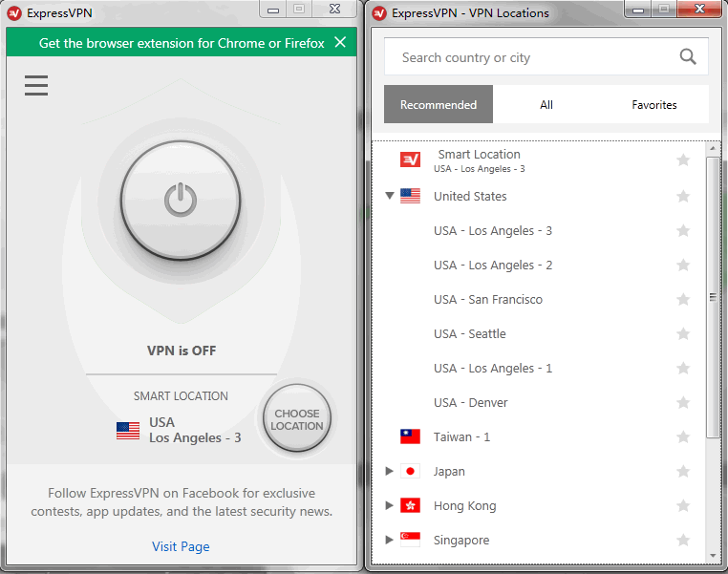The height and width of the screenshot is (574, 728).
Task: Click the search magnifier icon
Action: 688,57
